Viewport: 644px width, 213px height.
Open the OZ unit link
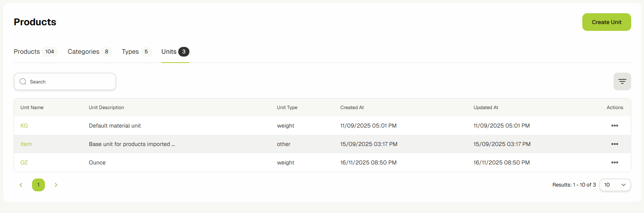(x=24, y=162)
